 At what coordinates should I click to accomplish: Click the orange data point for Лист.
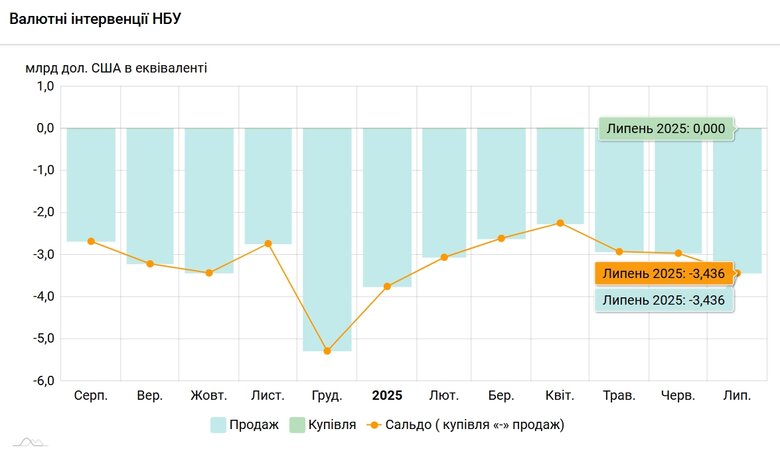(268, 244)
